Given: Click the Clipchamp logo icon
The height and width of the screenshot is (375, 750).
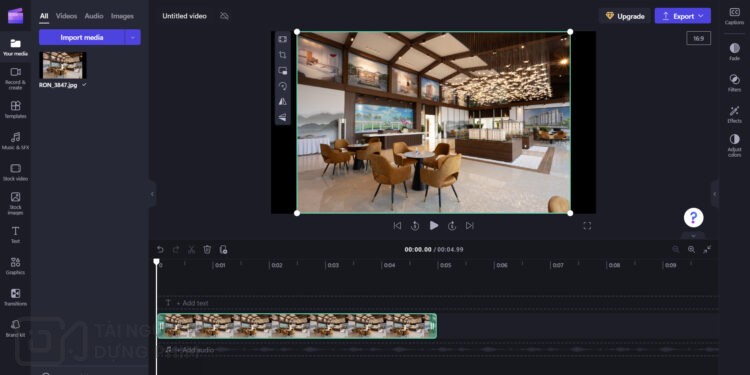Looking at the screenshot, I should (15, 16).
